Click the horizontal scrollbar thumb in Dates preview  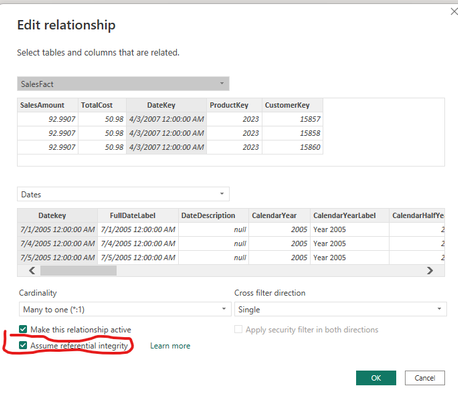click(x=78, y=270)
